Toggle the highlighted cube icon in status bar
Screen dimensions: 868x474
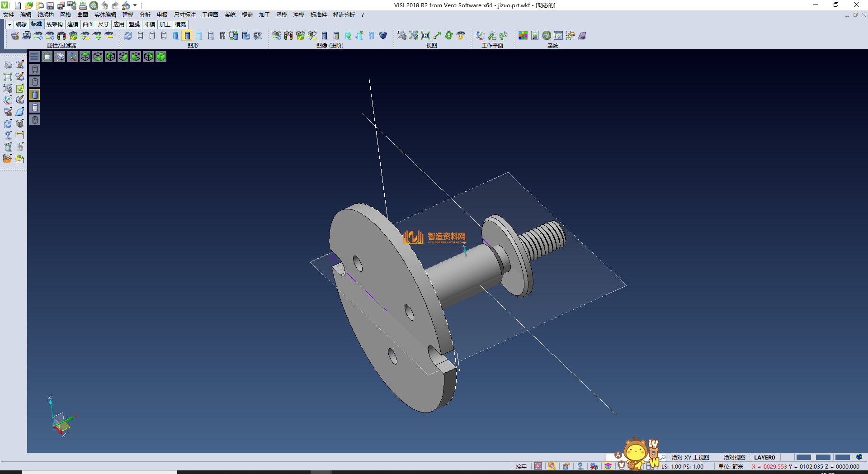[x=608, y=466]
